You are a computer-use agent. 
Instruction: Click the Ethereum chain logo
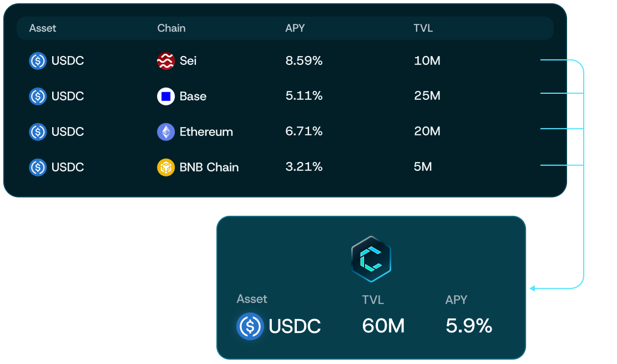pyautogui.click(x=166, y=132)
